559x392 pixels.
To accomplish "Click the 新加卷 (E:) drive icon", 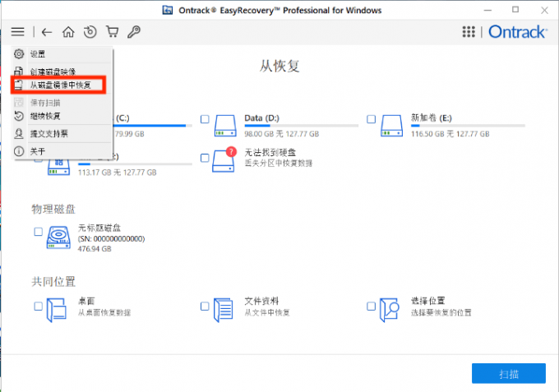I will (x=391, y=126).
